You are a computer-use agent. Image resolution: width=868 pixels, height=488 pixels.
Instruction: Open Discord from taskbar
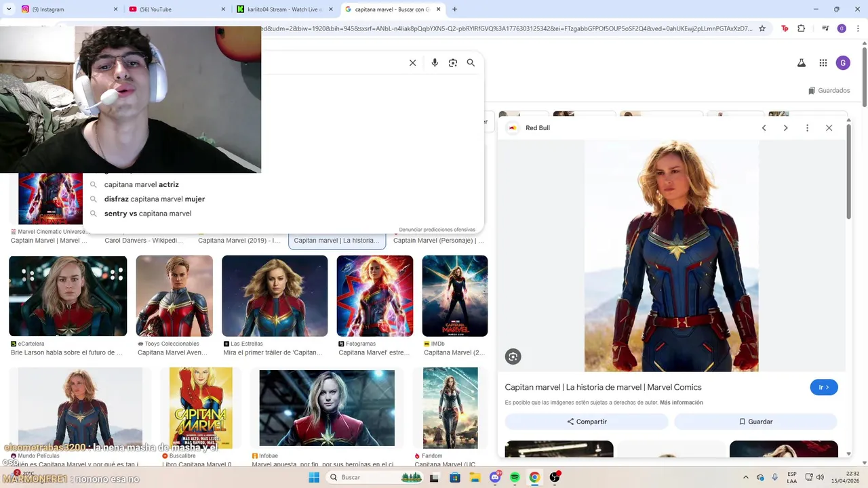coord(496,477)
